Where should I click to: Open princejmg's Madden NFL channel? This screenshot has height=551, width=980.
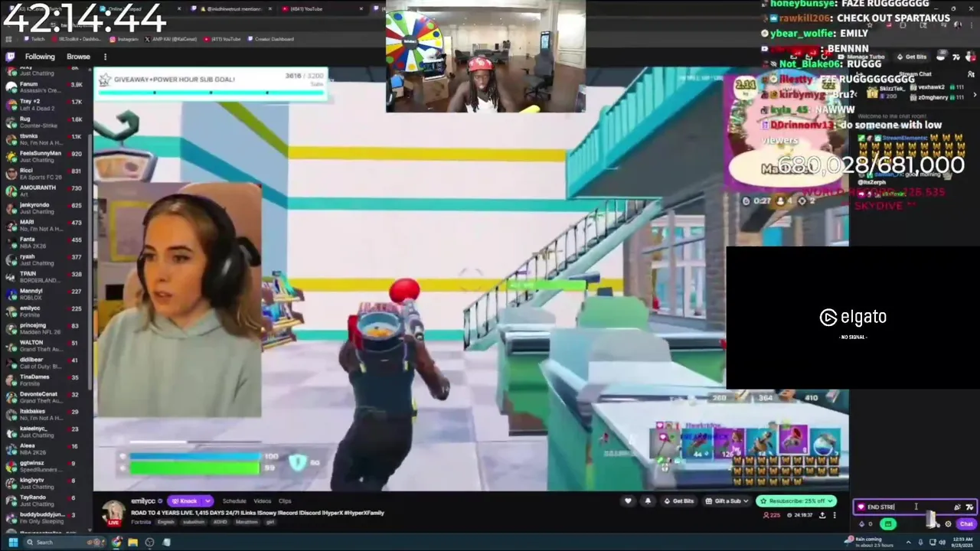pyautogui.click(x=46, y=328)
